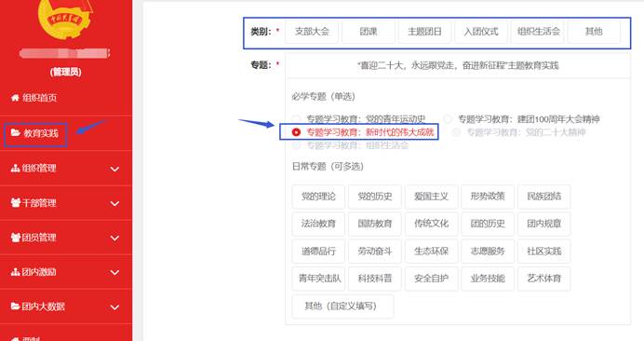Click the folder icon beside 团内大数据
The height and width of the screenshot is (341, 644).
tap(15, 307)
